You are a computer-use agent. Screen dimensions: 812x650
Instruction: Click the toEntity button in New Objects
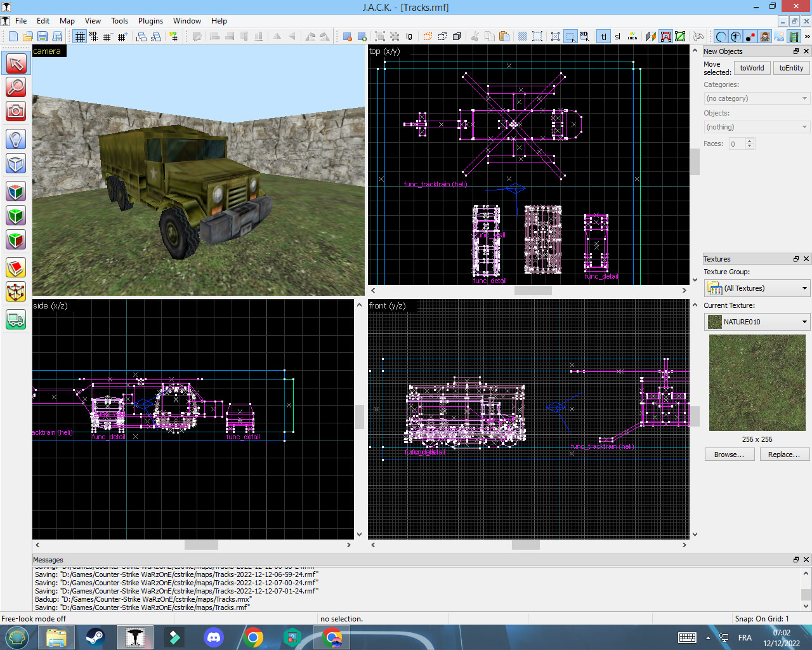(791, 67)
